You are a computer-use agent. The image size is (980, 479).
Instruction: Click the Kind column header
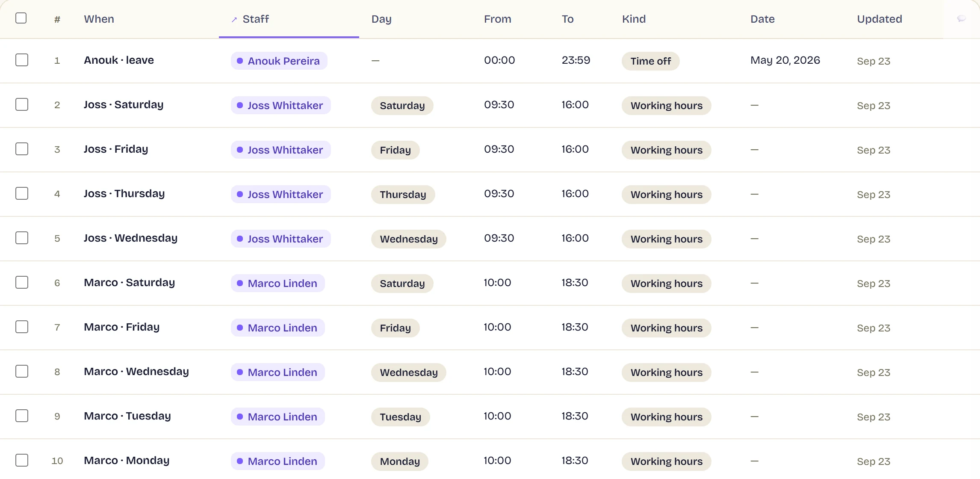tap(634, 19)
